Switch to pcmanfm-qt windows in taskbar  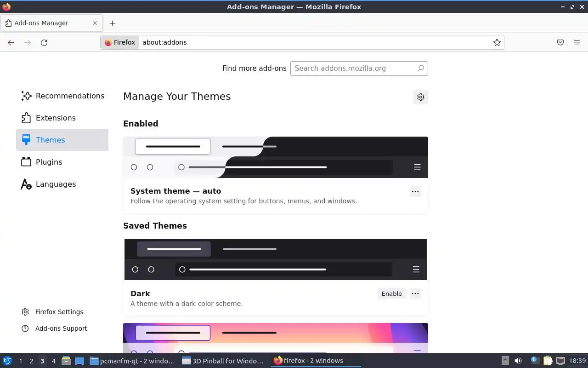coord(132,361)
